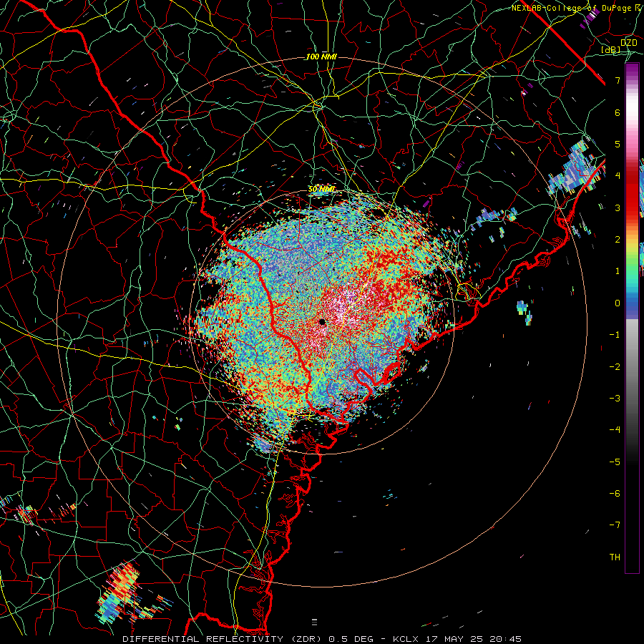Click the 'DZD' color scale heading
Screen dimensions: 644x644
point(629,43)
